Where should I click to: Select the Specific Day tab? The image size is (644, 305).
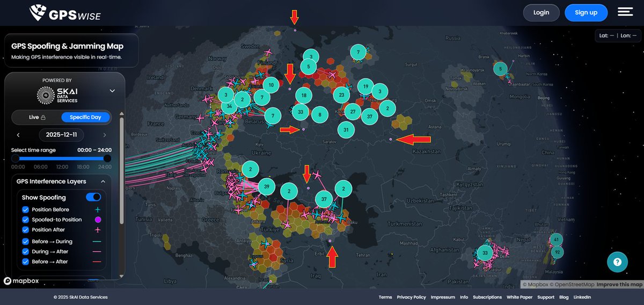(85, 117)
